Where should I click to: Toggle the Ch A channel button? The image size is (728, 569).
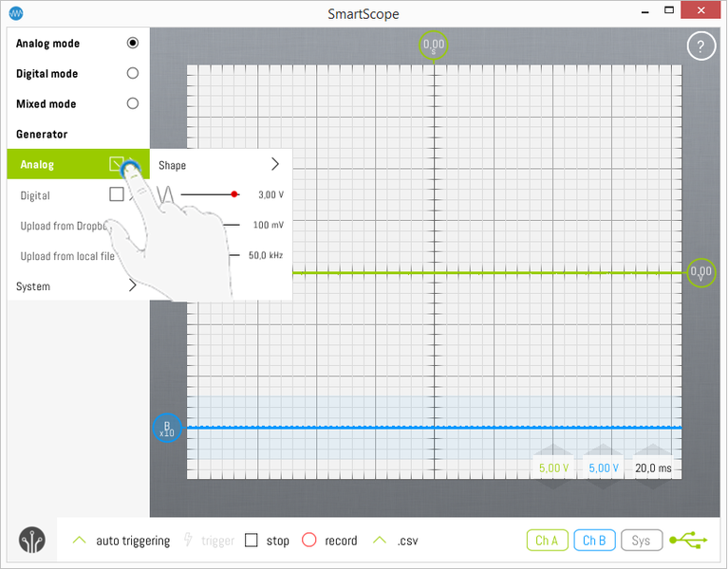547,541
